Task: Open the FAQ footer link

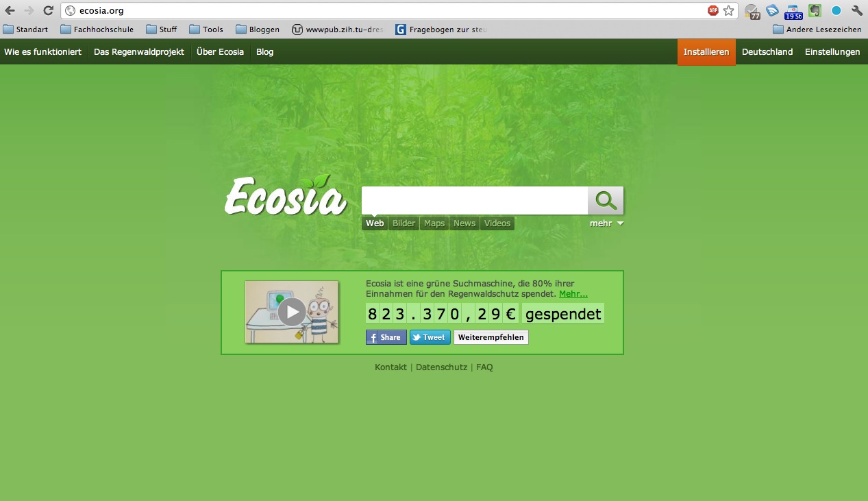Action: coord(484,367)
